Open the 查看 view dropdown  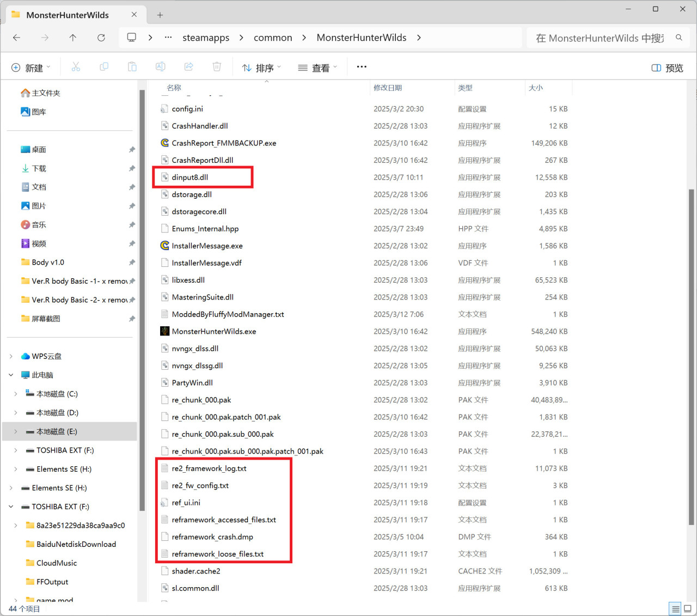pyautogui.click(x=317, y=68)
